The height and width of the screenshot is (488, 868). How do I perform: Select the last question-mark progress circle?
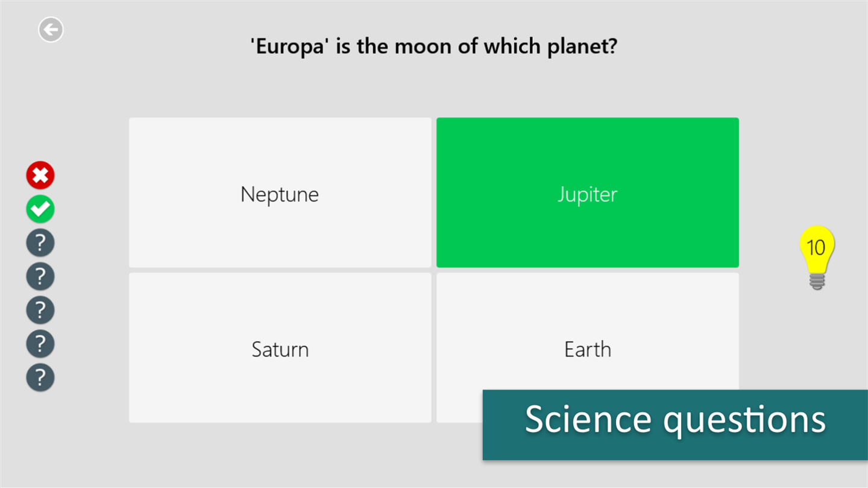40,378
